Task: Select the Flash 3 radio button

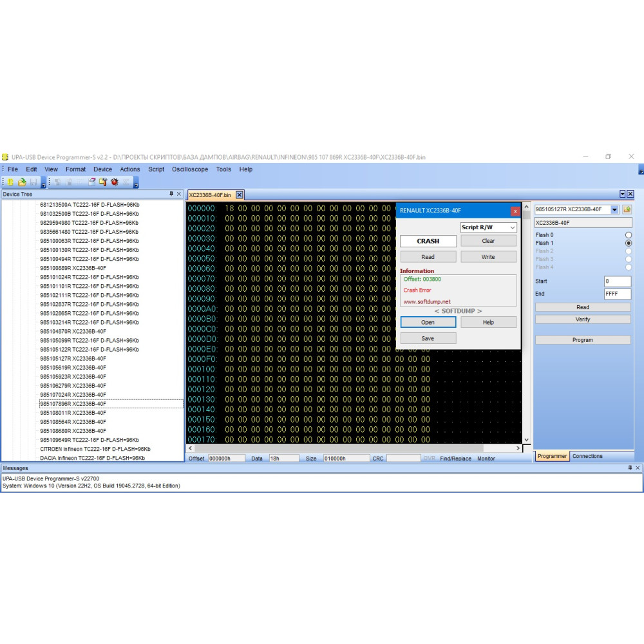Action: tap(628, 259)
